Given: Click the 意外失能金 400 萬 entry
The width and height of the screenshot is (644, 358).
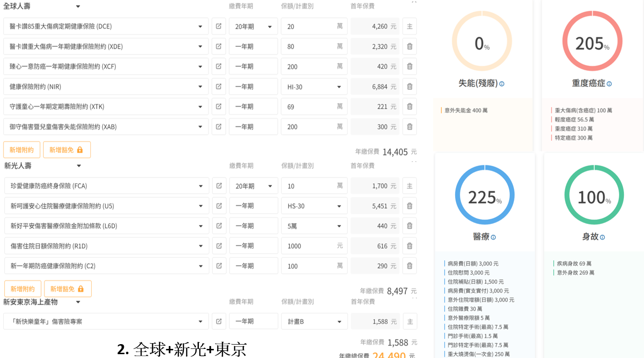Looking at the screenshot, I should tap(466, 111).
